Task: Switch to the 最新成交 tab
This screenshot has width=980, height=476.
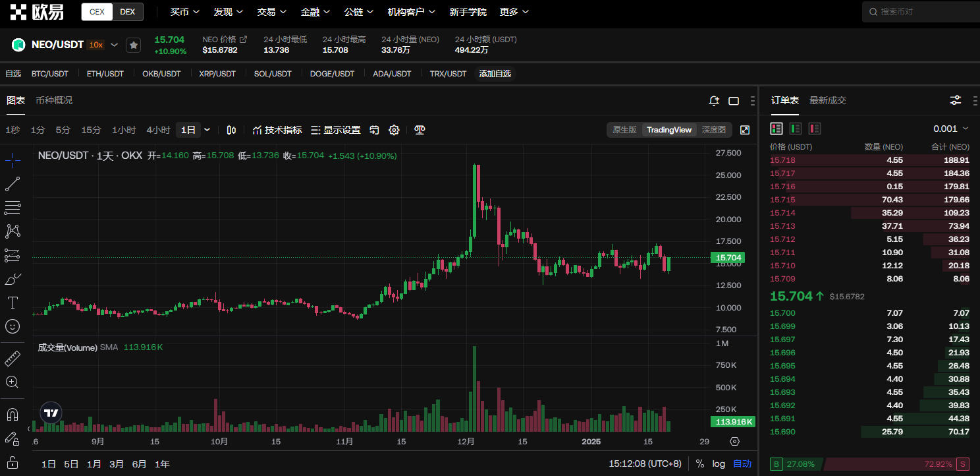Action: coord(827,100)
